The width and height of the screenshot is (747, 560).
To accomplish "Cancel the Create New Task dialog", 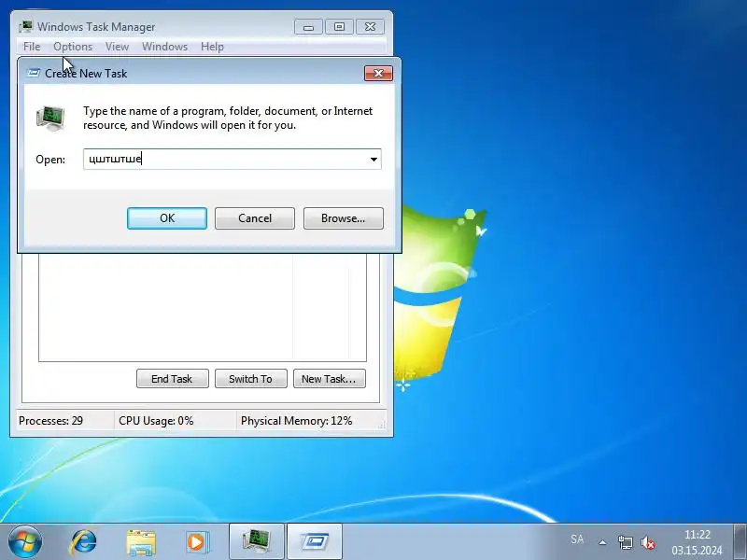I will pos(255,218).
